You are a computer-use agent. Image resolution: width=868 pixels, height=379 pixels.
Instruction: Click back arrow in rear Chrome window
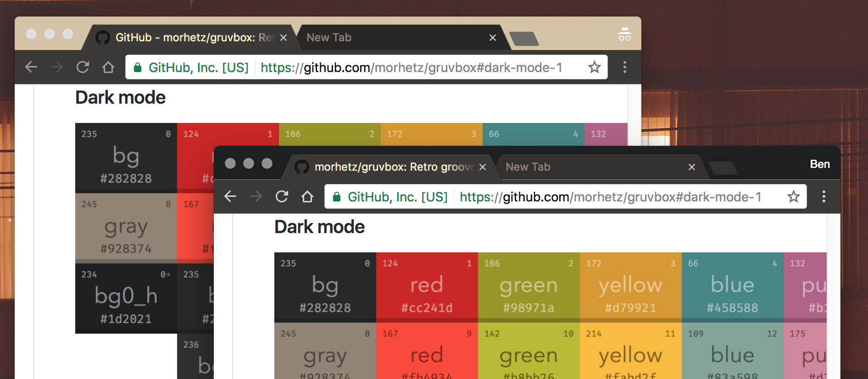tap(31, 67)
